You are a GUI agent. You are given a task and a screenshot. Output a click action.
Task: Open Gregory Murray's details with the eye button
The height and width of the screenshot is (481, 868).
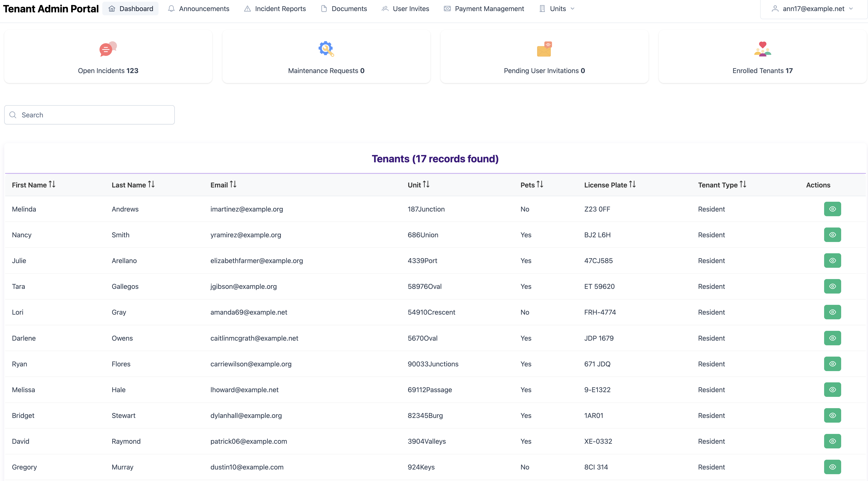832,467
